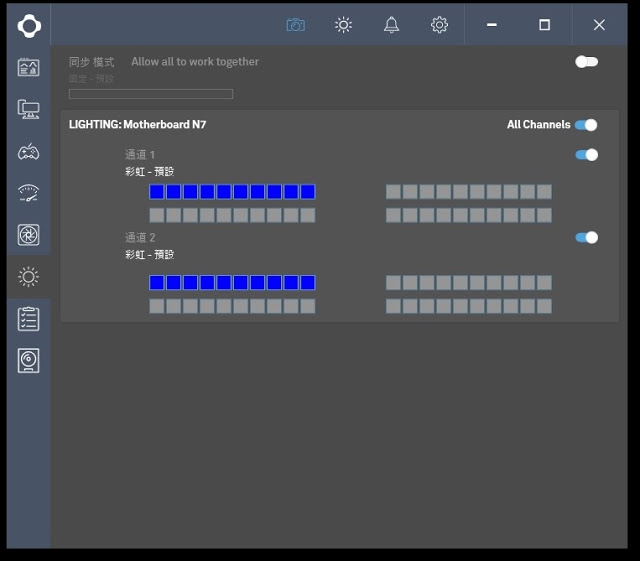Viewport: 640px width, 561px height.
Task: Disable 通道 1 toggle switch
Action: click(587, 155)
